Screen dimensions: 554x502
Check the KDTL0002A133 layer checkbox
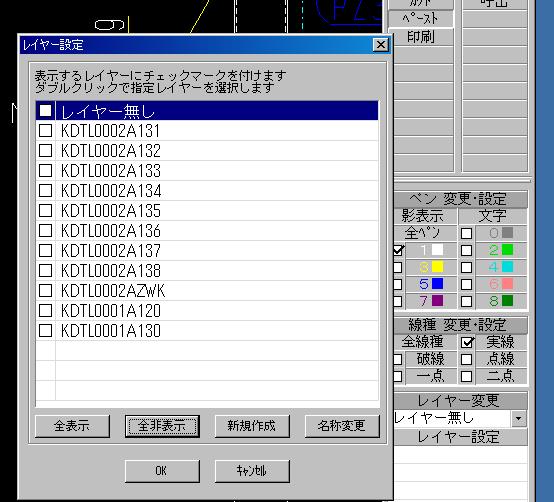click(45, 171)
